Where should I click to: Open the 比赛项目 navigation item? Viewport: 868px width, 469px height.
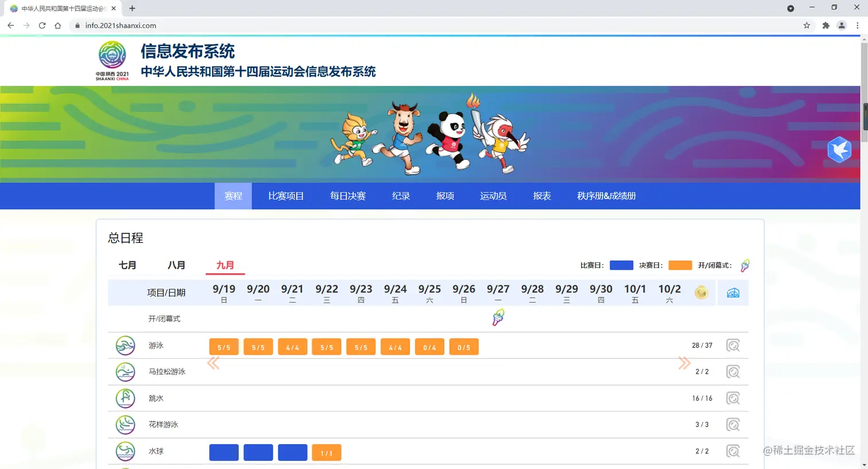(286, 196)
